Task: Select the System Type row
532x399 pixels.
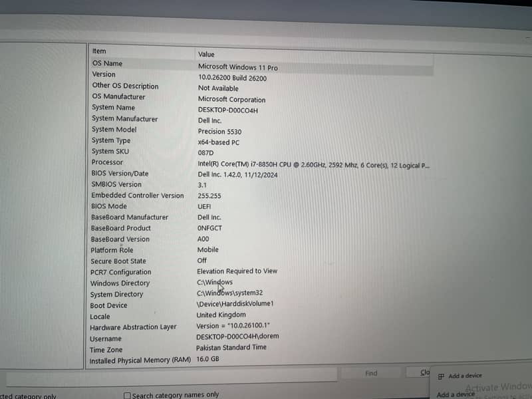Action: tap(111, 140)
